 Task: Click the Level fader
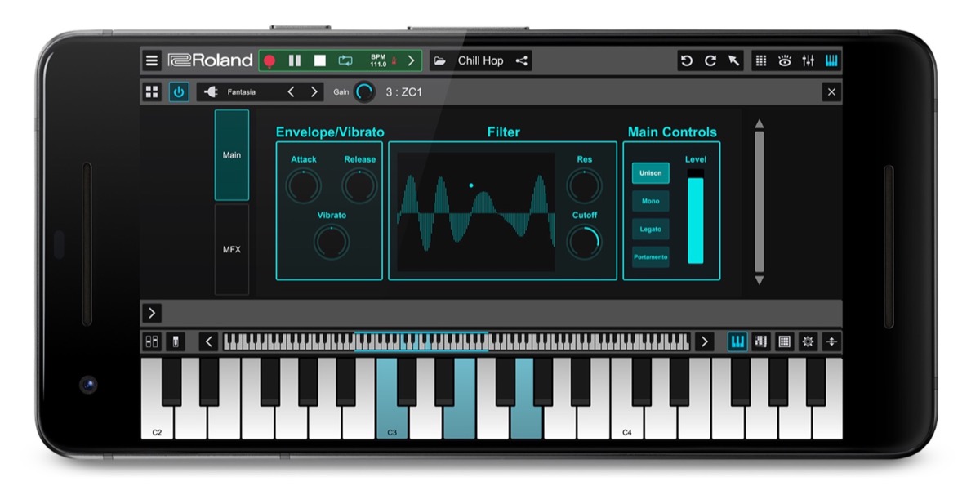[x=696, y=216]
